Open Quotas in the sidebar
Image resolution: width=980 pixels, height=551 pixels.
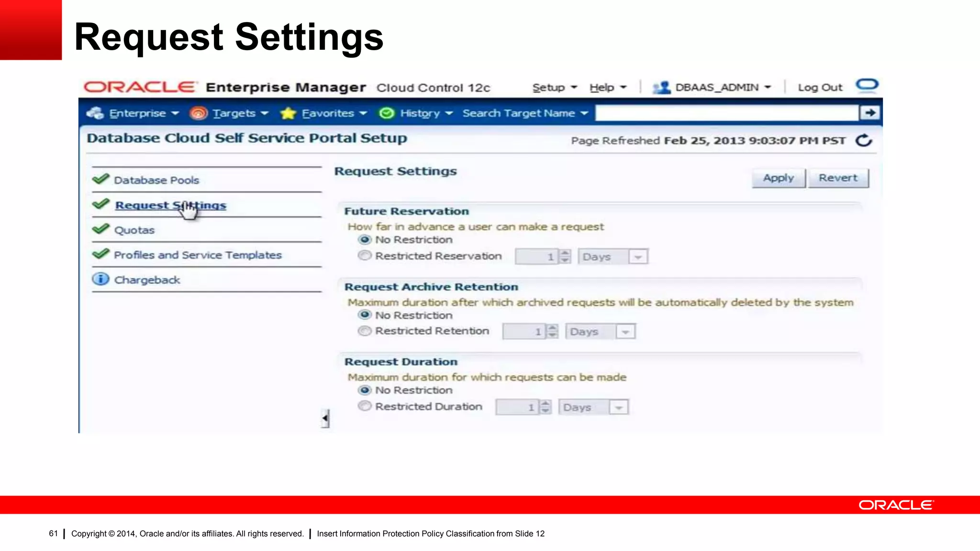coord(134,230)
